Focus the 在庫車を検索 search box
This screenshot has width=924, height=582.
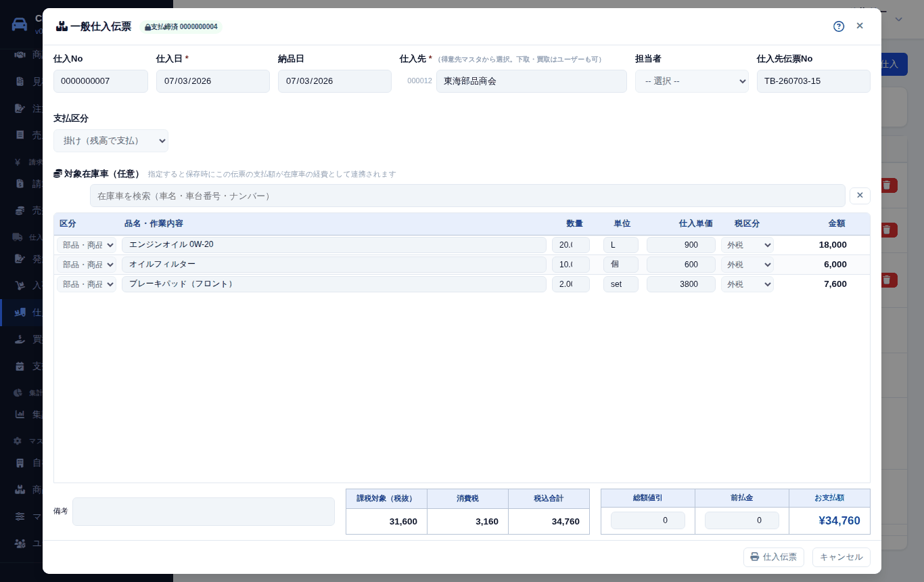467,196
